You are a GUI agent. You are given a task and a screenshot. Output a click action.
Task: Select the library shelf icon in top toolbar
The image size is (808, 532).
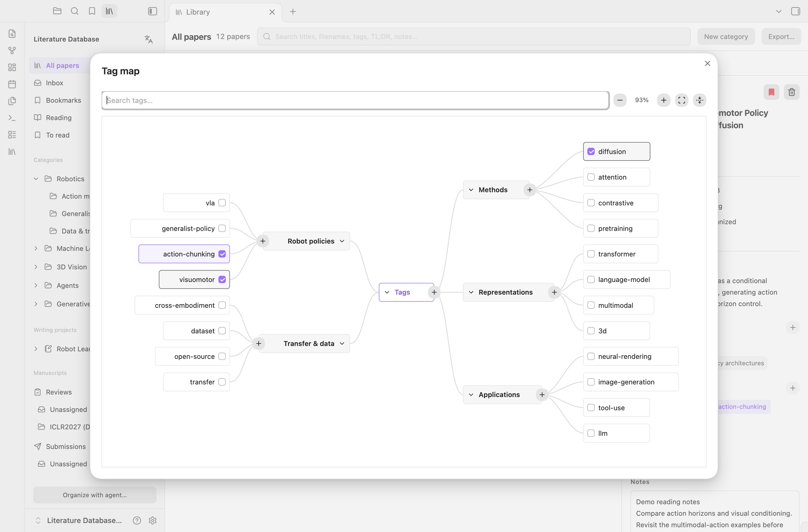click(109, 11)
